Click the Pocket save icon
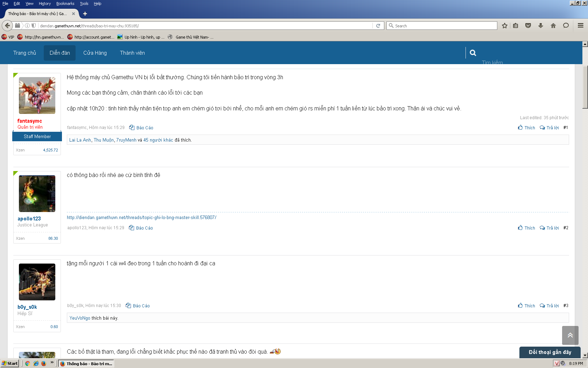The width and height of the screenshot is (588, 368). 528,26
